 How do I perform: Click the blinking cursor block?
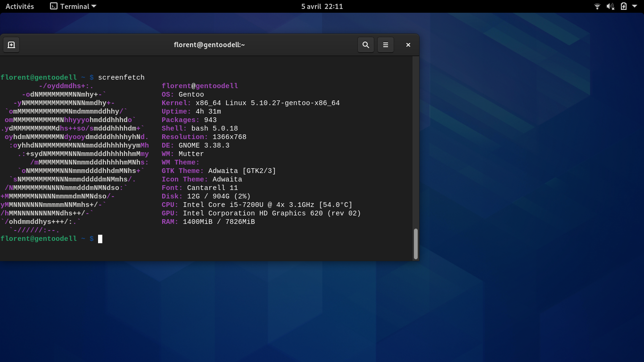[x=99, y=239]
